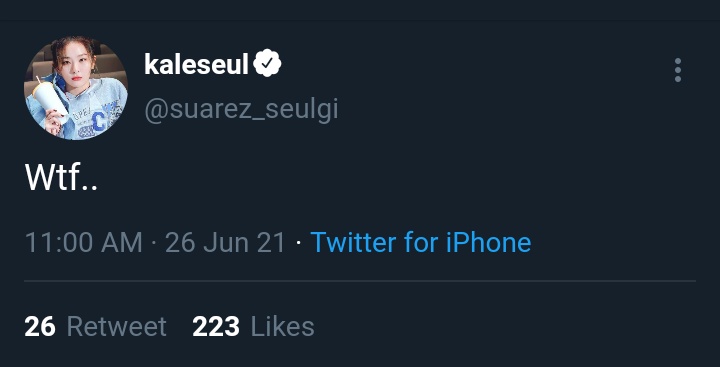Image resolution: width=720 pixels, height=367 pixels.
Task: Open the @suarez_seulgi handle link
Action: pos(242,110)
